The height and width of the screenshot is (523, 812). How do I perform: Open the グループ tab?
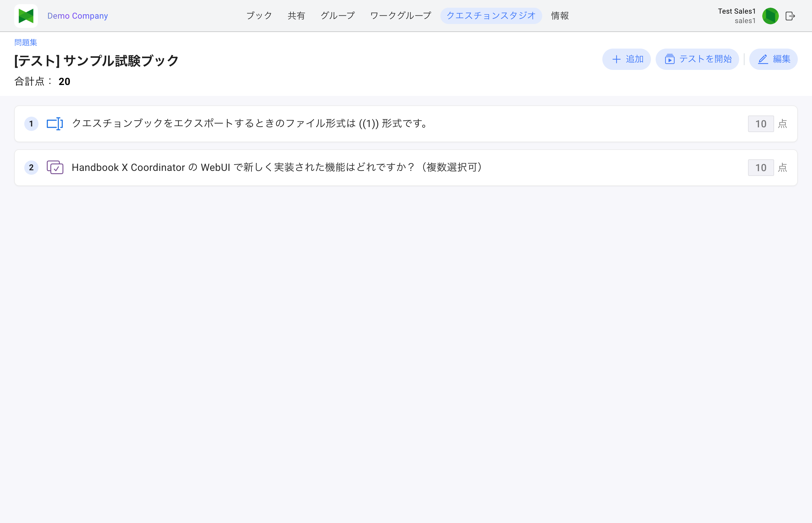pos(338,16)
